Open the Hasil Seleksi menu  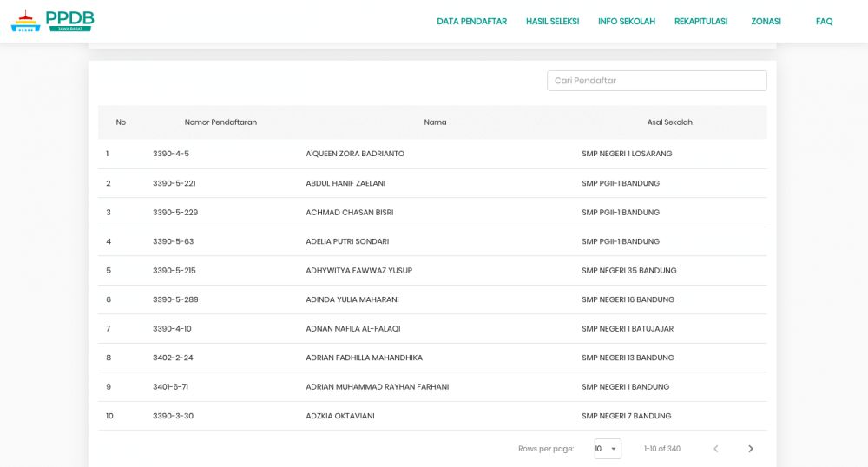coord(552,22)
